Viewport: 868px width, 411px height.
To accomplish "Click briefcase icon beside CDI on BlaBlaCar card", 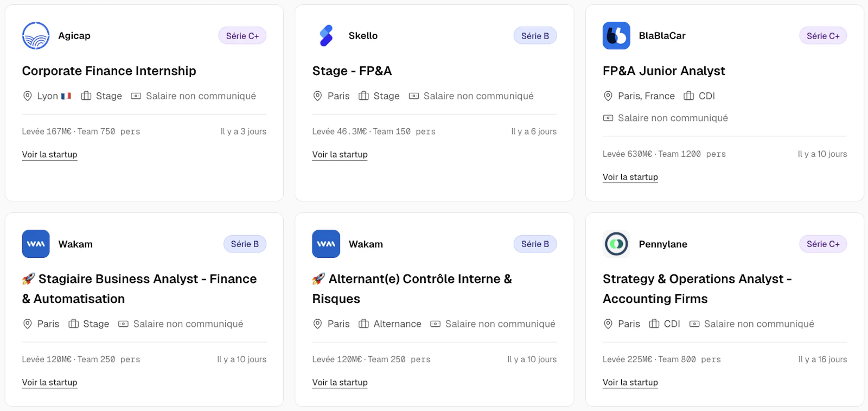I will [x=689, y=96].
